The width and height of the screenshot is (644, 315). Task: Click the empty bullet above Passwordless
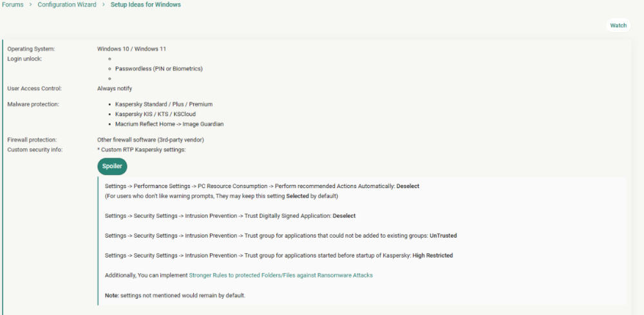pos(110,59)
